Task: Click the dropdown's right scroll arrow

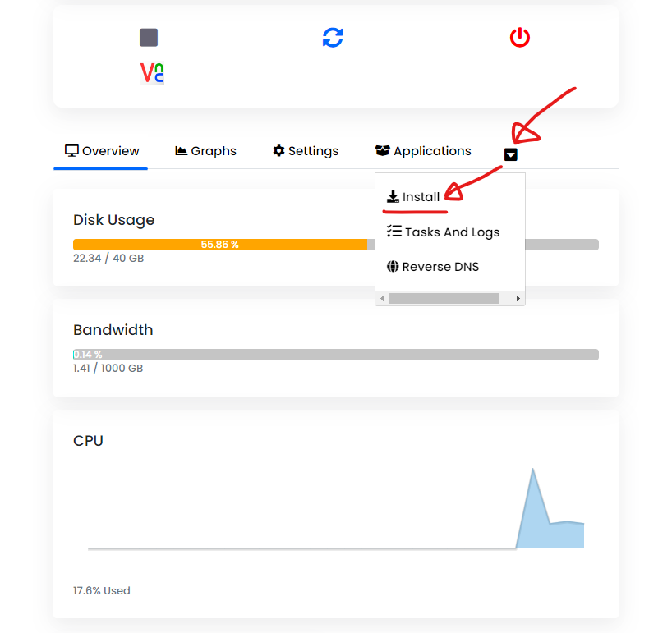Action: [518, 299]
